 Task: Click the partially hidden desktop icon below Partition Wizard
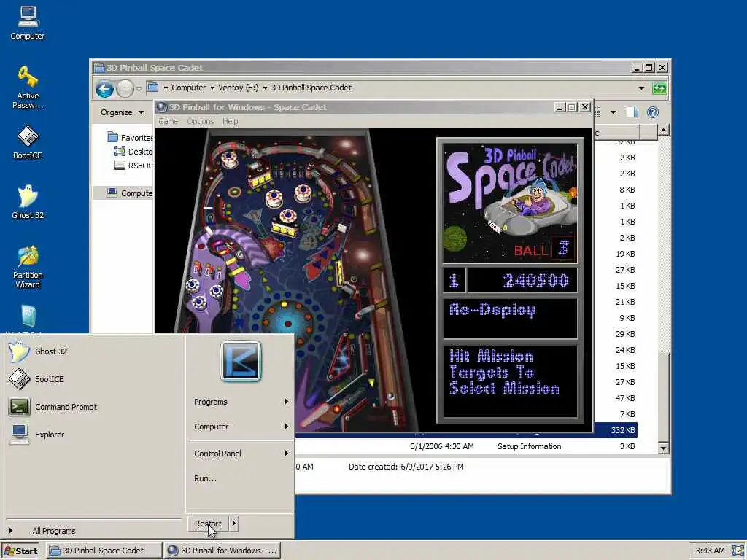pos(28,318)
